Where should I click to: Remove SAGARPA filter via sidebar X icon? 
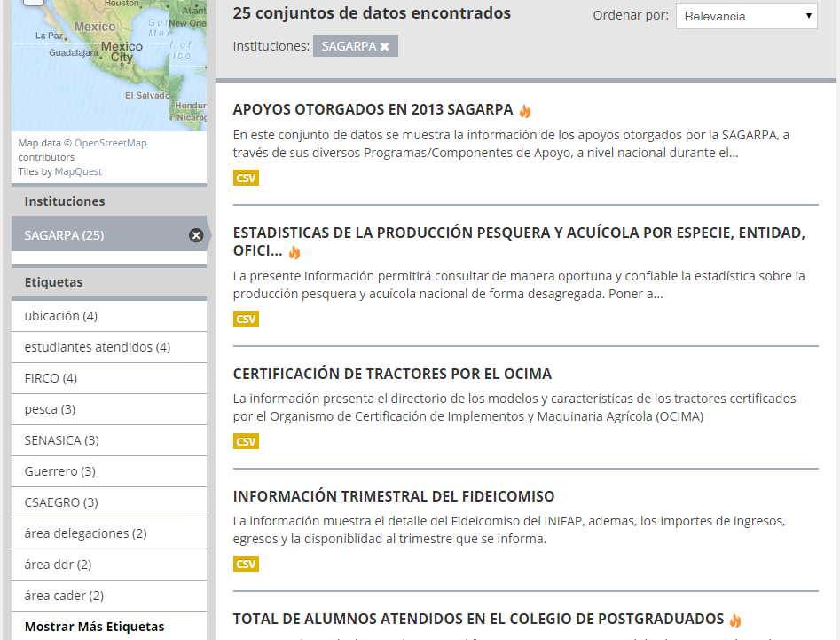[196, 235]
